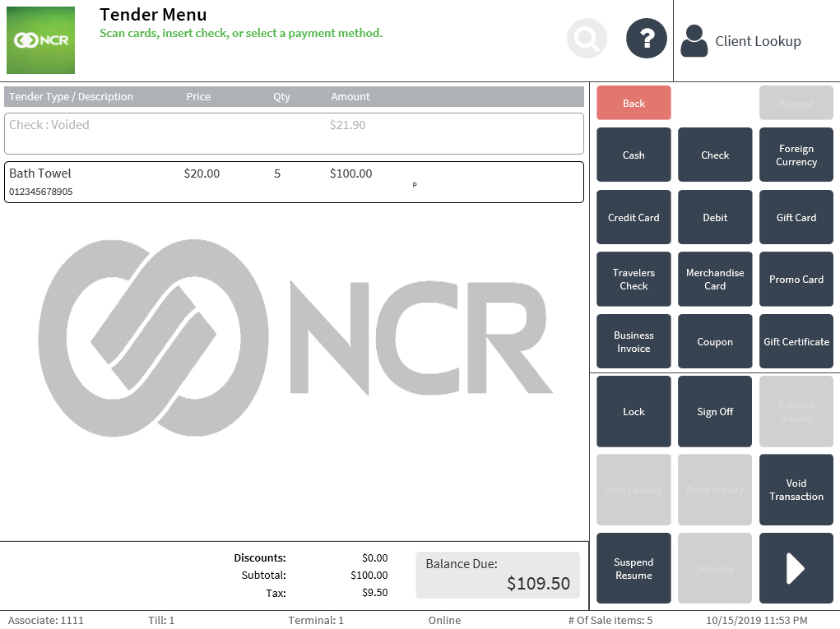Viewport: 840px width, 629px height.
Task: Choose Gift Certificate payment
Action: (796, 341)
